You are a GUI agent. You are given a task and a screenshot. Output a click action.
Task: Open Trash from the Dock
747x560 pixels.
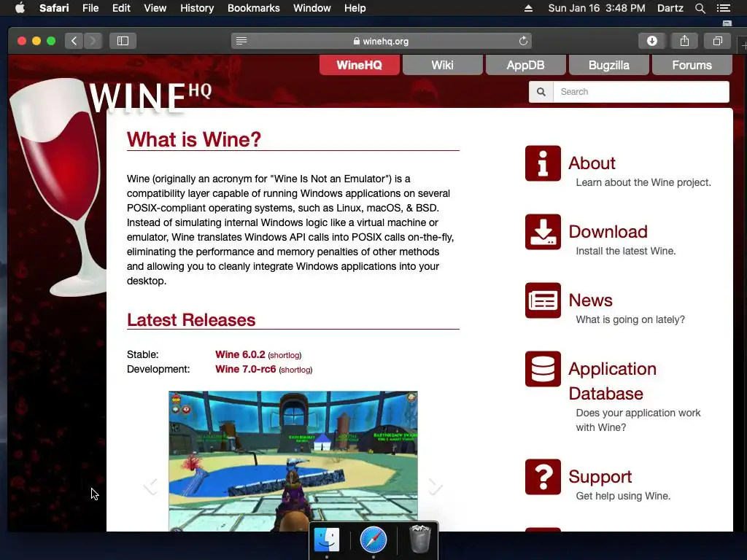click(x=420, y=539)
